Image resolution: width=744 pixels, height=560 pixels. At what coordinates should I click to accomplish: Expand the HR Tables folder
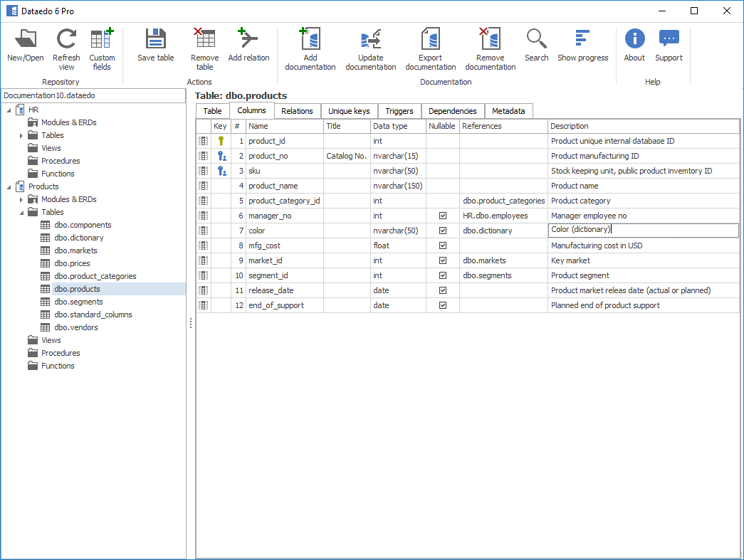click(21, 135)
